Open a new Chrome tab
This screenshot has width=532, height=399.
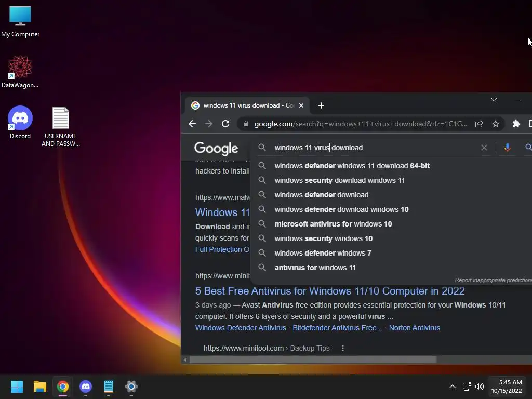(x=321, y=105)
